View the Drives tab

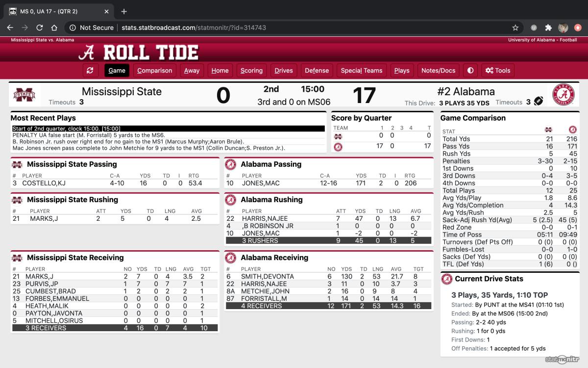(x=284, y=70)
